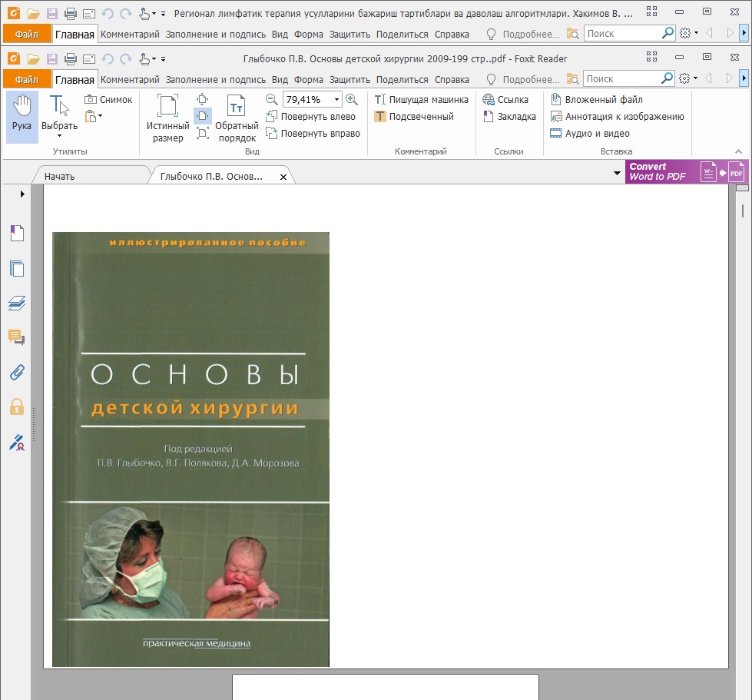Screen dimensions: 752x700
Task: Open Справка tab in front window
Action: click(x=452, y=80)
